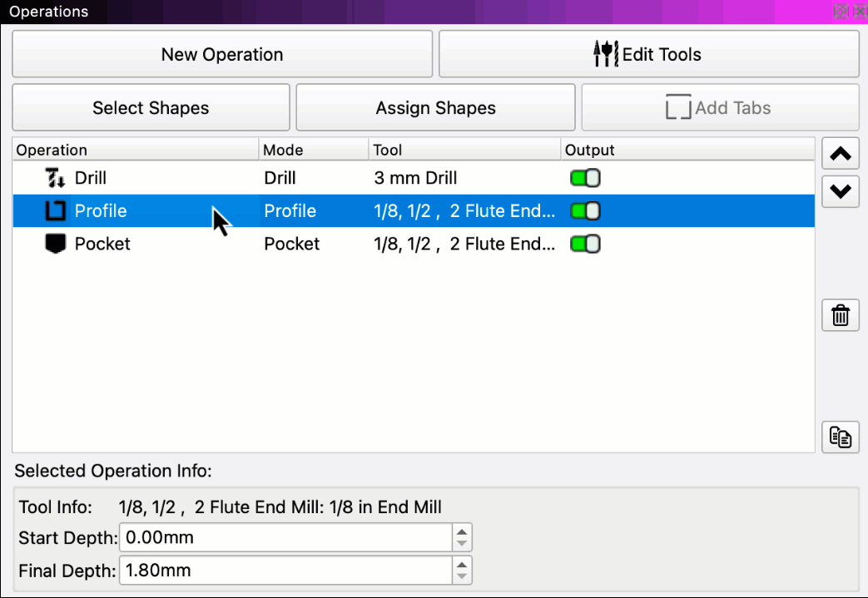
Task: Toggle output for Pocket operation
Action: click(x=585, y=244)
